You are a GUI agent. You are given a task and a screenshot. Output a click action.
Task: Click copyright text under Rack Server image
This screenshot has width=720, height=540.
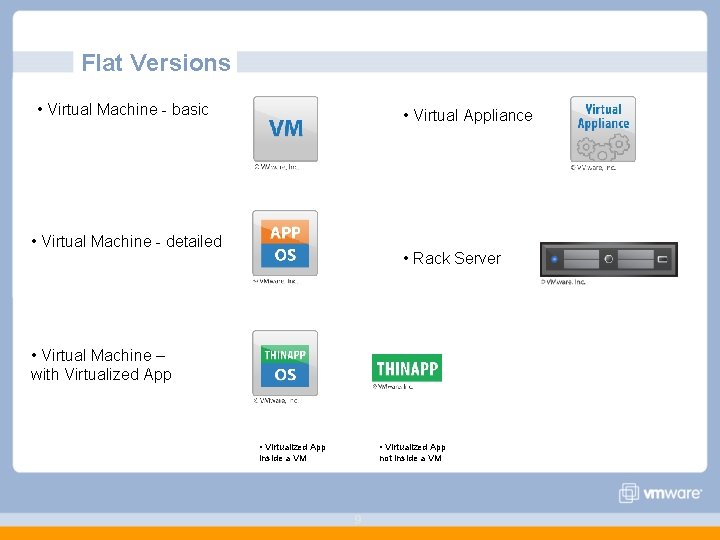coord(563,281)
